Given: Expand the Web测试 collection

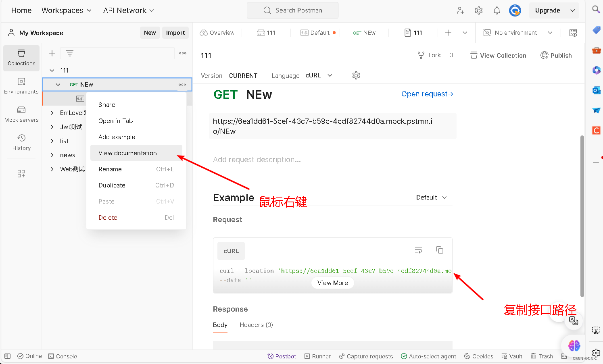Looking at the screenshot, I should 52,169.
